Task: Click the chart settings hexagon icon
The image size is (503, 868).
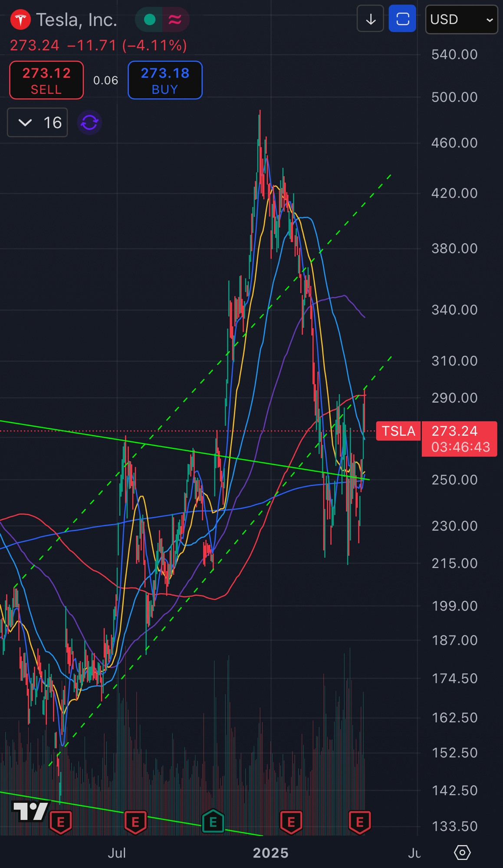Action: [462, 853]
